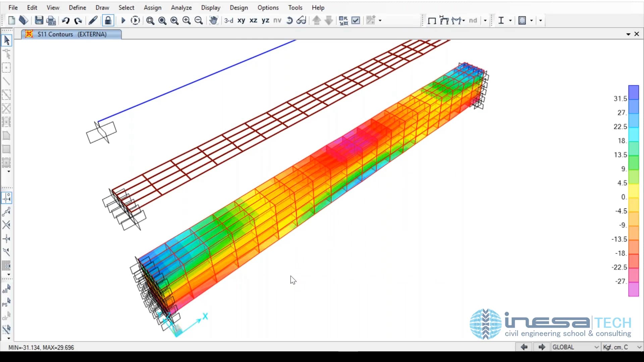Save the model

(39, 20)
